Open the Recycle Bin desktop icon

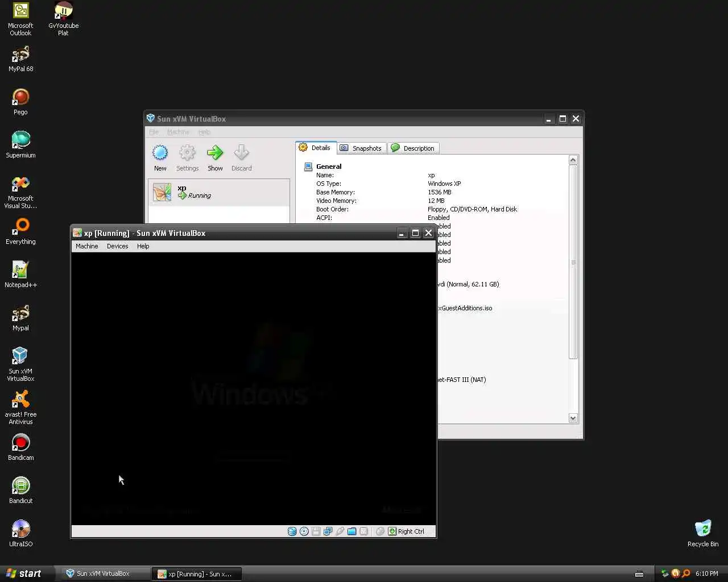703,534
